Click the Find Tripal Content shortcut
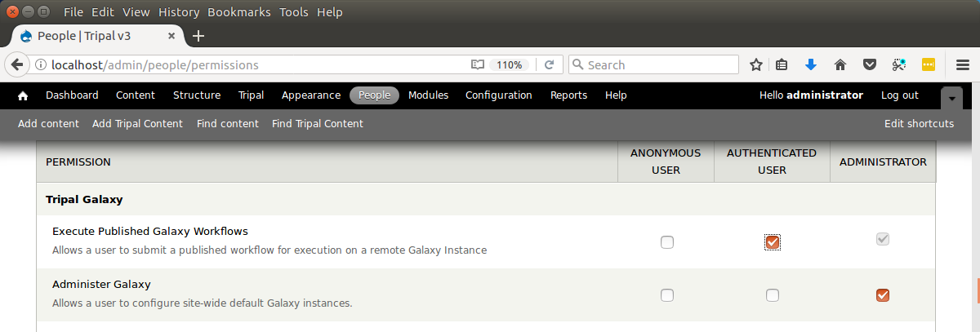This screenshot has height=332, width=980. pyautogui.click(x=318, y=124)
